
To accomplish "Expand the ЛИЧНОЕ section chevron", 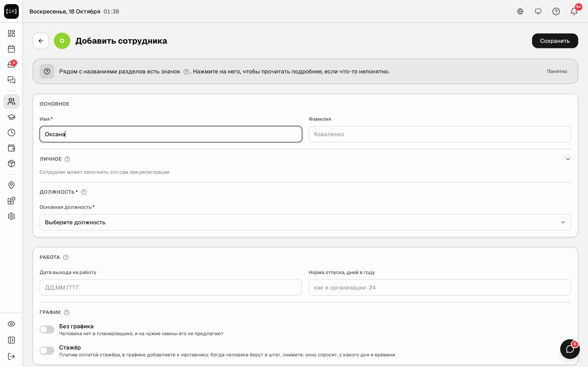I will tap(568, 159).
